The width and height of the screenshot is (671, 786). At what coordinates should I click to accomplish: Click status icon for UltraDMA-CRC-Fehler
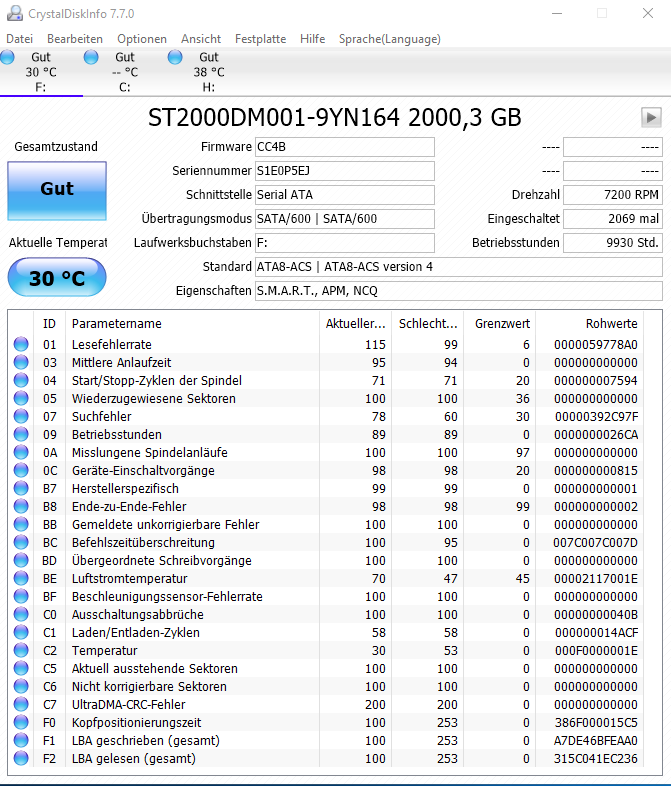(x=21, y=705)
